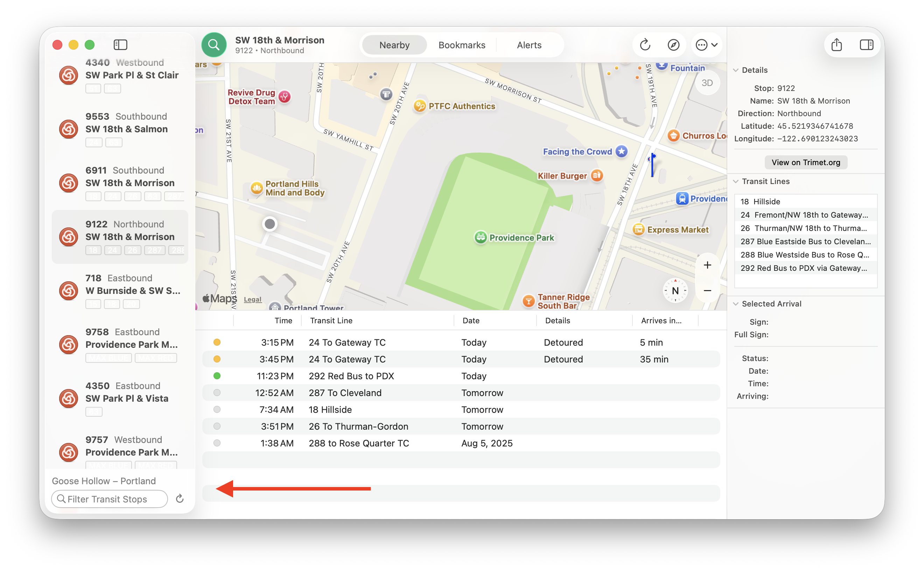Select stop 4340 SW Park Pl & St Clair
924x571 pixels.
click(x=120, y=75)
